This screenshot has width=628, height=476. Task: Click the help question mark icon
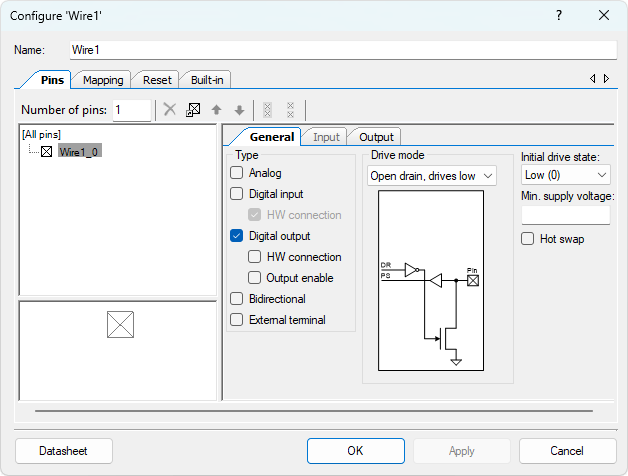[x=559, y=15]
